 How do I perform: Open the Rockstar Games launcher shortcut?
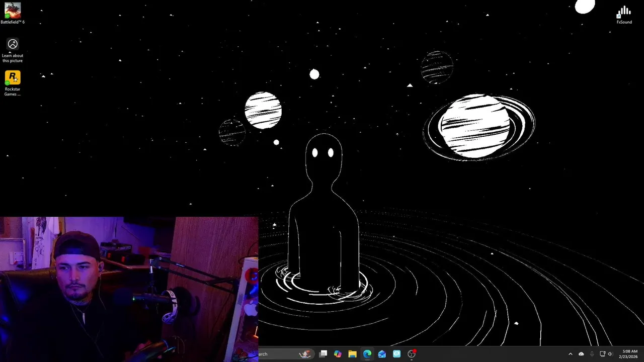(x=13, y=83)
